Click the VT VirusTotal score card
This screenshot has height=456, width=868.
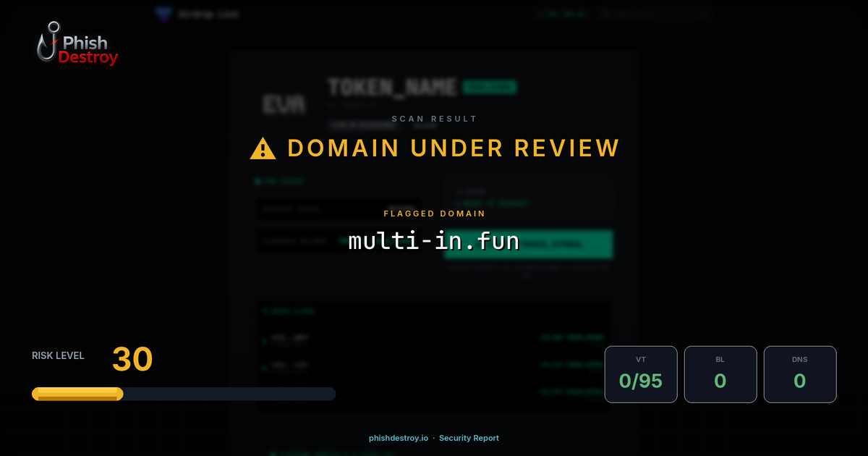[641, 374]
